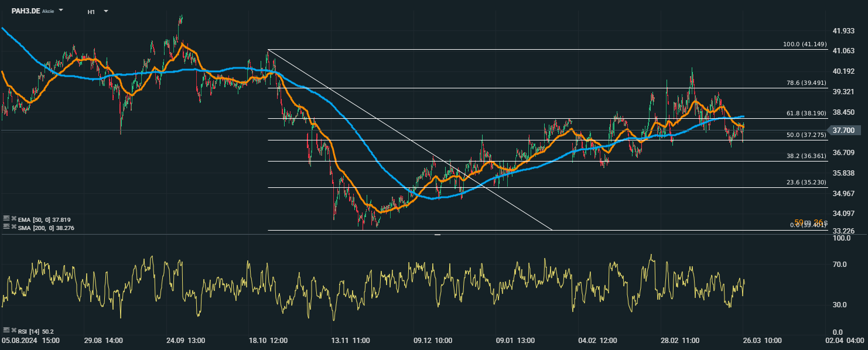The image size is (868, 350).
Task: Open EMA indicator settings icon
Action: click(x=6, y=218)
